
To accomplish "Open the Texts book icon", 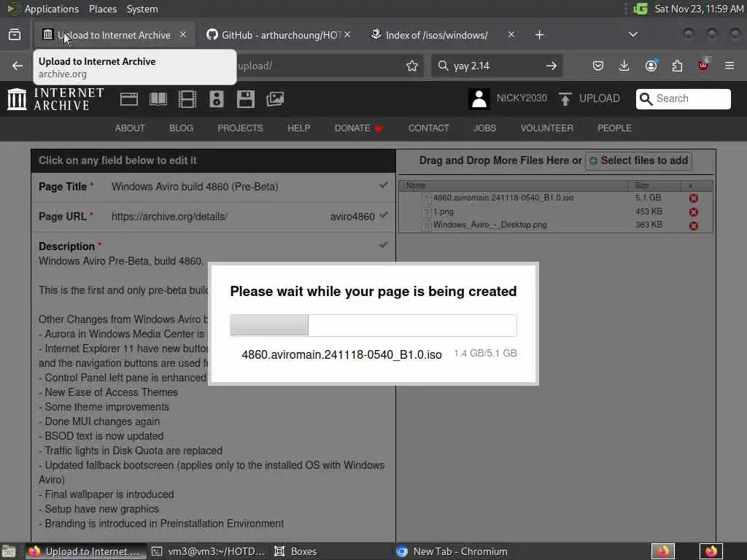I will (x=158, y=99).
